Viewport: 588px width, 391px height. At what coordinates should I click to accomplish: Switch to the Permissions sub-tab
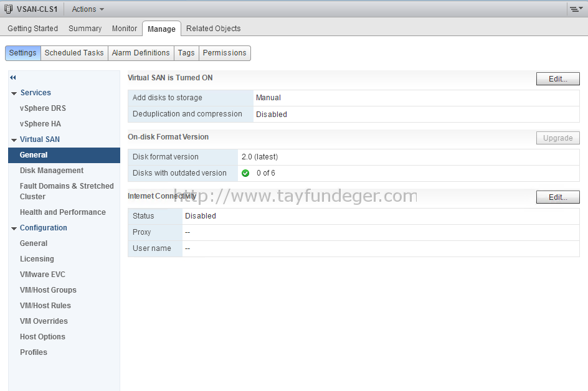(225, 53)
